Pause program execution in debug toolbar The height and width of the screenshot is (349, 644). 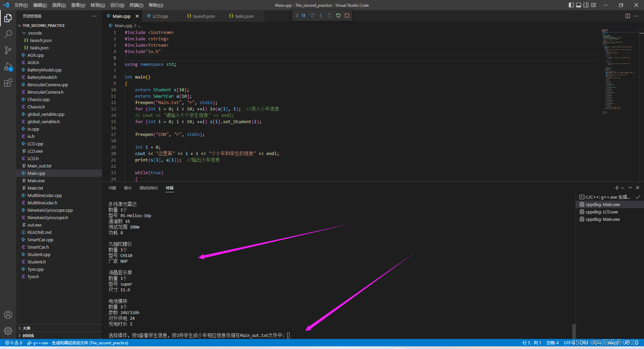point(303,15)
